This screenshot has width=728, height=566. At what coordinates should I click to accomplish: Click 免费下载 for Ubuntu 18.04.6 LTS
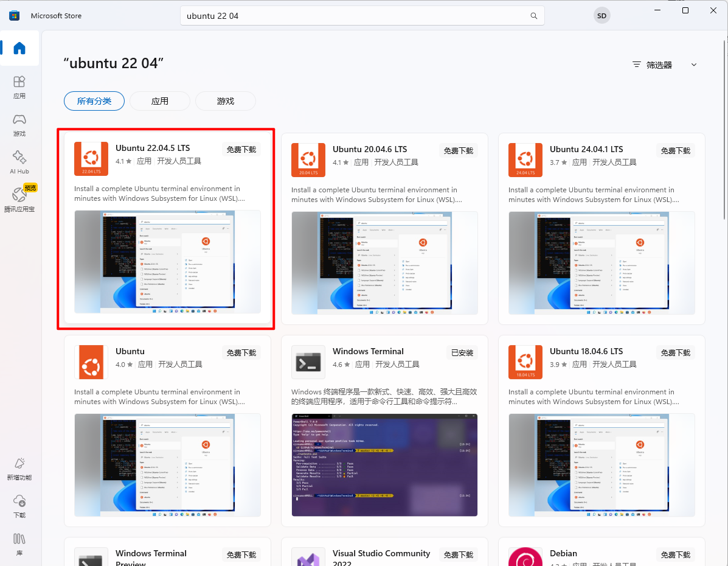(x=676, y=353)
